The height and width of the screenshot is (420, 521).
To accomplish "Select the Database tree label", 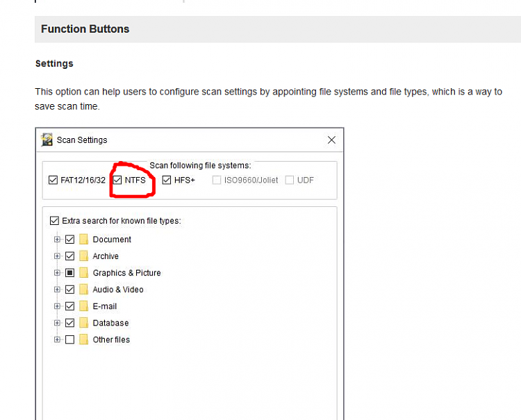I will pos(110,323).
